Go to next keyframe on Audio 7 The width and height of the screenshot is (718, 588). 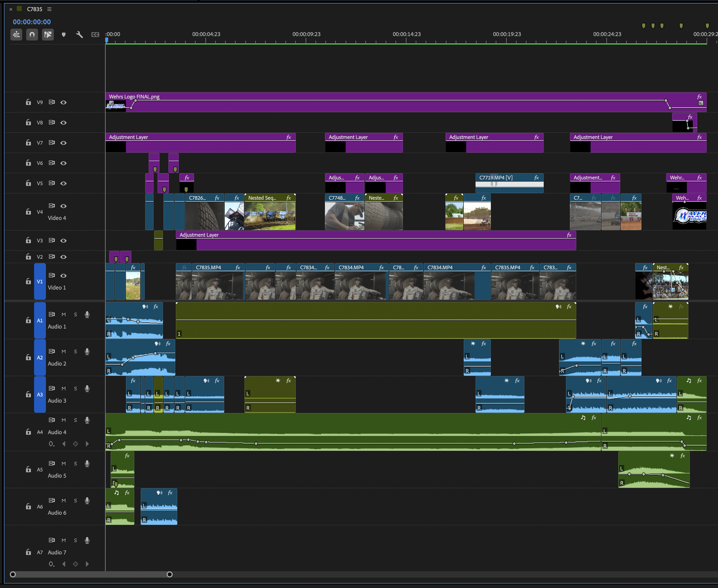coord(87,564)
